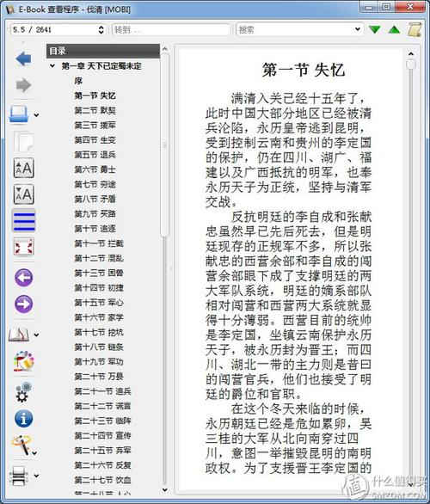Image resolution: width=430 pixels, height=504 pixels.
Task: Click the scroll reference mode icon
Action: click(415, 29)
